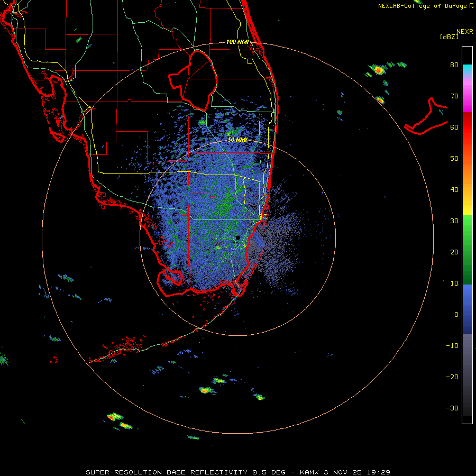The image size is (476, 476).
Task: Click the 50 NMI range ring label
Action: [x=237, y=140]
